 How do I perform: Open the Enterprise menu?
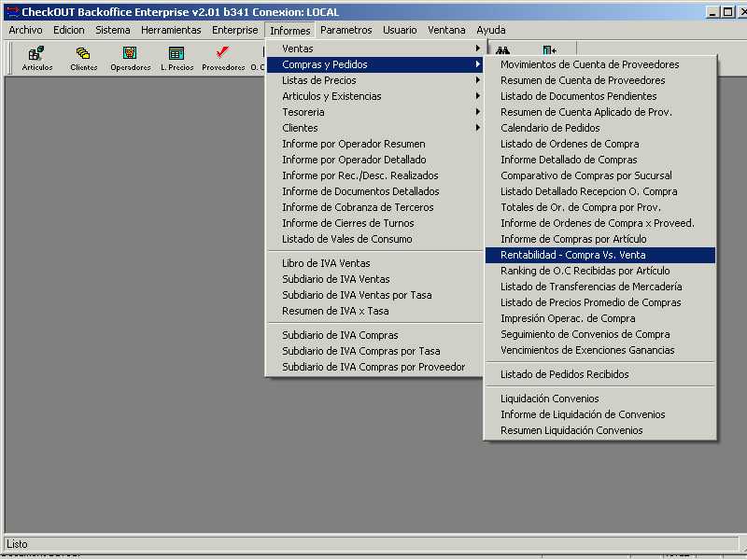pyautogui.click(x=235, y=30)
